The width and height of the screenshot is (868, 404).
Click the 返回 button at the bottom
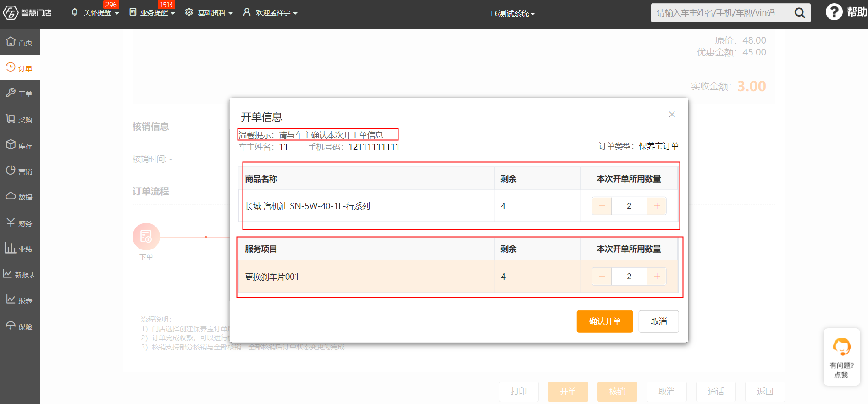(765, 392)
